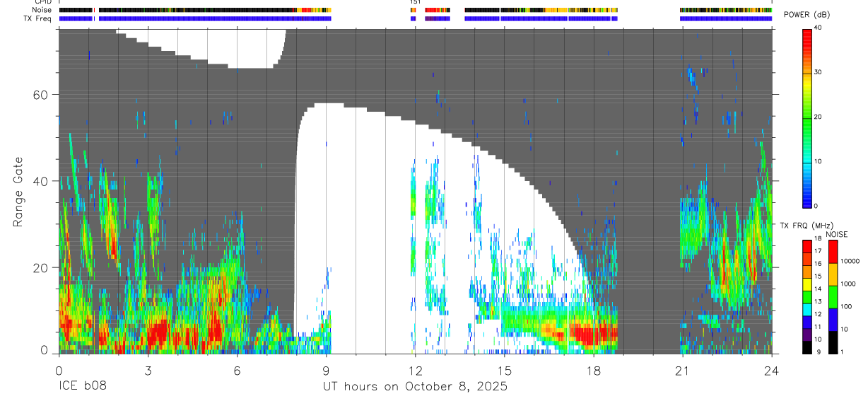Screen dimensions: 868x401
Task: Click the 21 tick on the UT hours axis
Action: tap(682, 370)
